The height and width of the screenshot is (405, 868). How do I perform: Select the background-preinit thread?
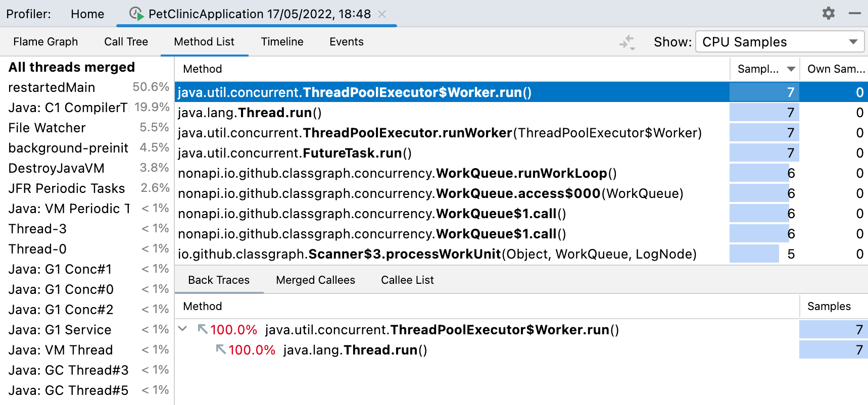click(87, 148)
